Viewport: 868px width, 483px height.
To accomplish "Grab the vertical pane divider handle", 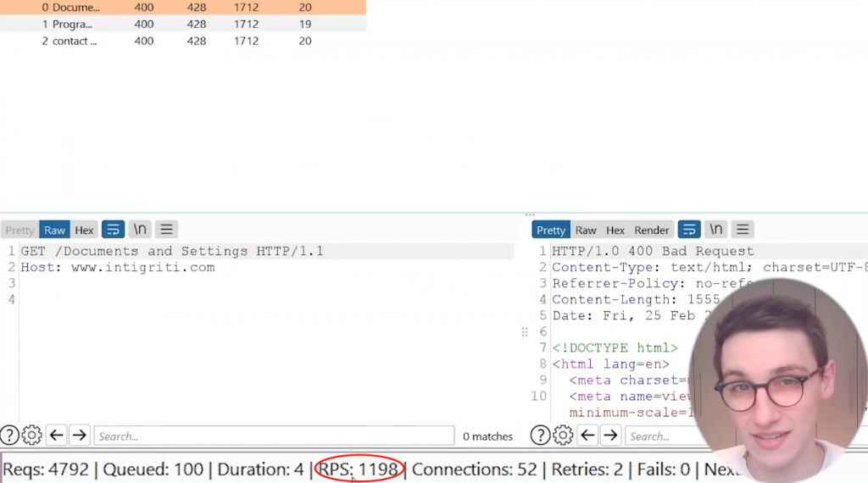I will point(525,332).
